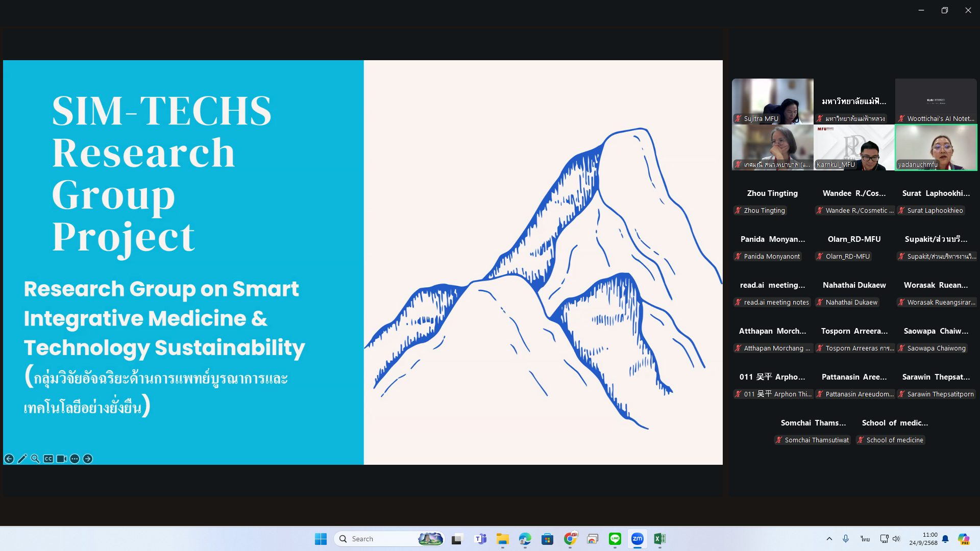
Task: Select the pen annotation tool on slide
Action: click(22, 459)
